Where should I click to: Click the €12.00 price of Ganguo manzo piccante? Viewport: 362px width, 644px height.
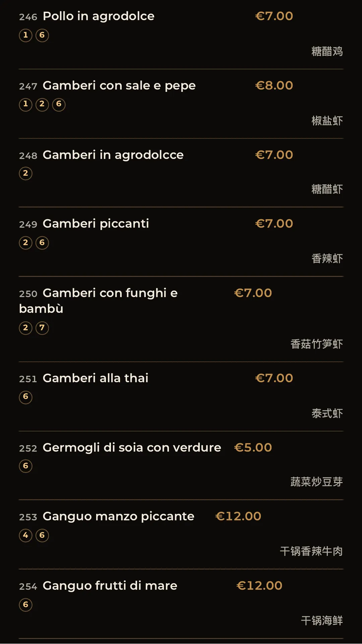coord(238,516)
